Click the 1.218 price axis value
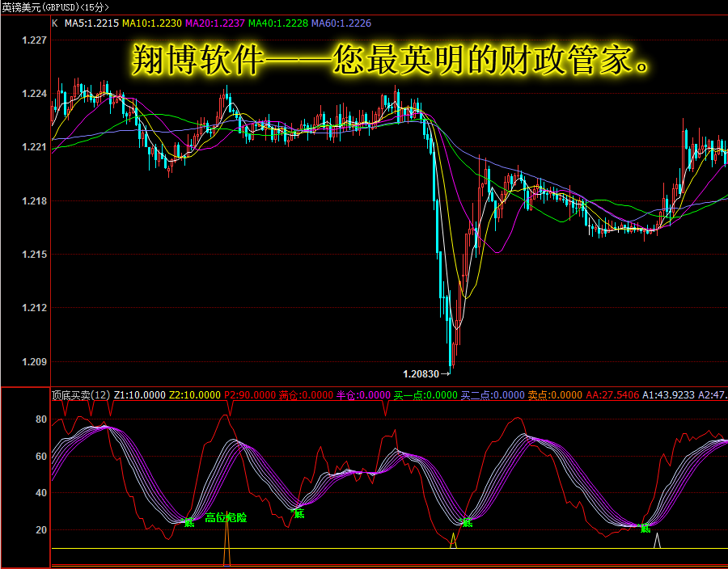This screenshot has width=728, height=569. pyautogui.click(x=34, y=200)
